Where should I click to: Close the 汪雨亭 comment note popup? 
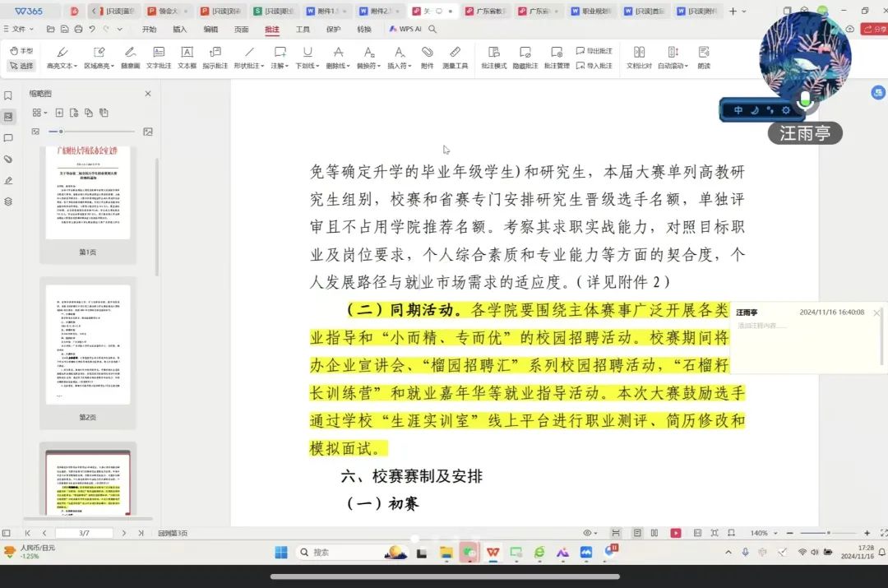tap(876, 313)
